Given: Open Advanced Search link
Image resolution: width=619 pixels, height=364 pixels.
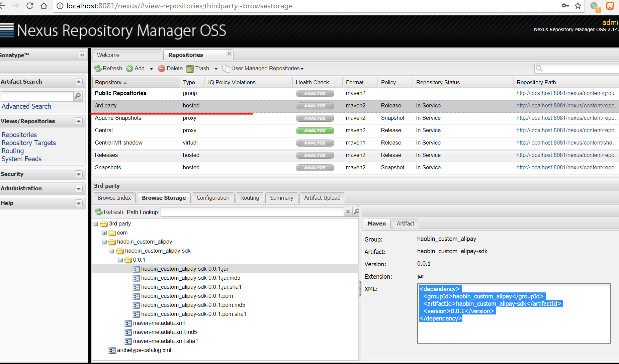Looking at the screenshot, I should click(26, 106).
